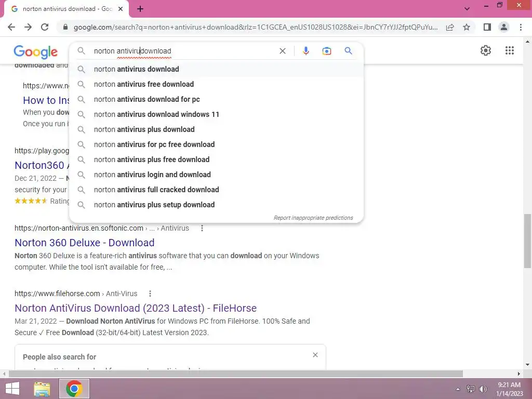The height and width of the screenshot is (399, 532).
Task: Close the "People also search for" box
Action: (x=315, y=355)
